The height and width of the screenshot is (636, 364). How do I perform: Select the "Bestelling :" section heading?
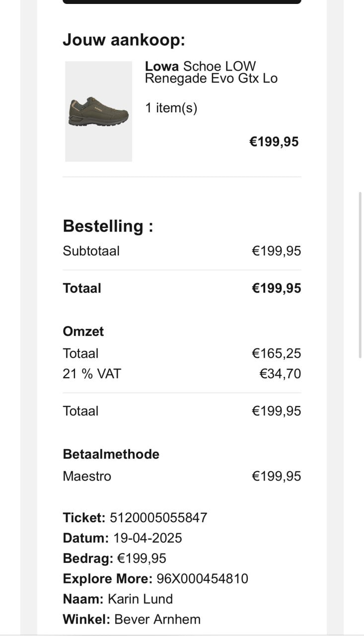tap(108, 226)
